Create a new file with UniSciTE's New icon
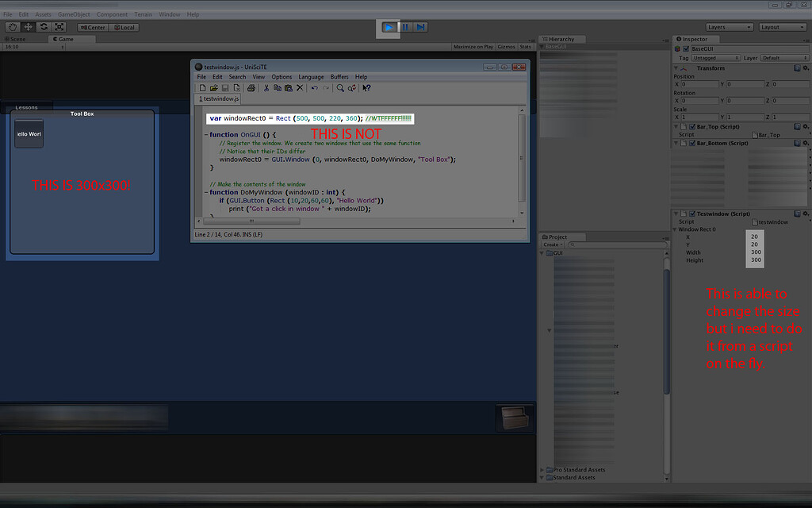 pyautogui.click(x=202, y=88)
